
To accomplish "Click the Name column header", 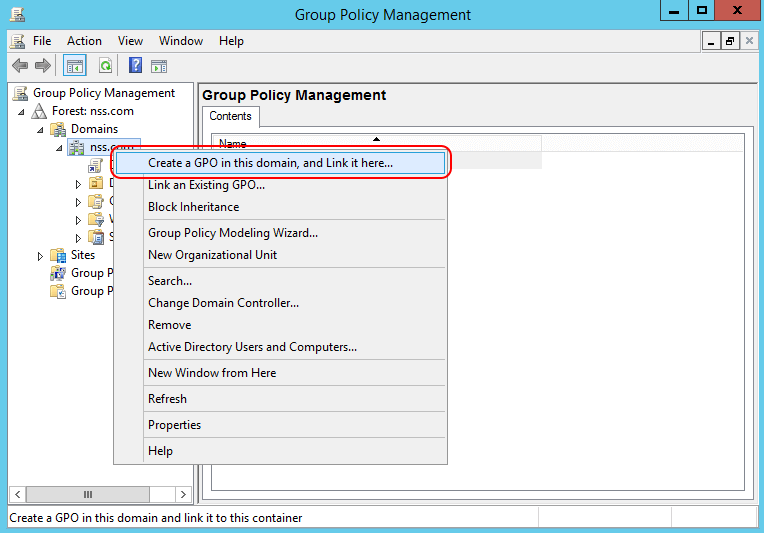I will click(232, 144).
